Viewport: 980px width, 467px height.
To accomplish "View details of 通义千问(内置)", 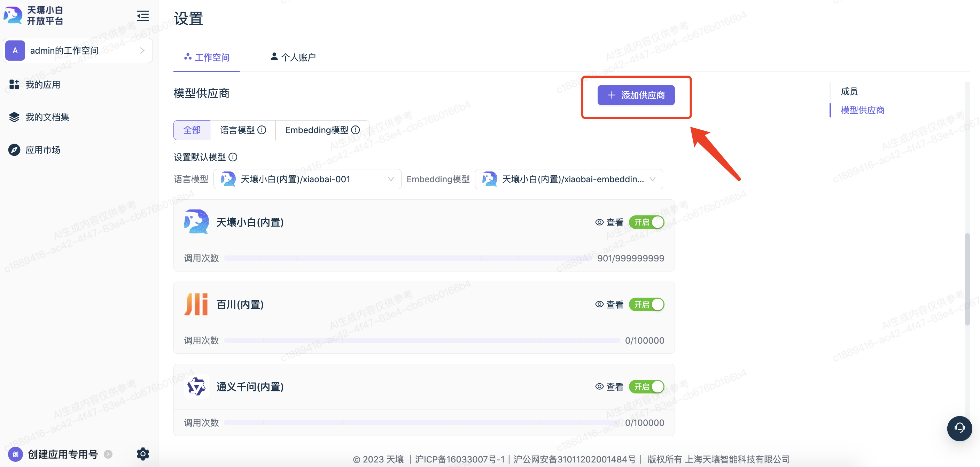I will 609,387.
